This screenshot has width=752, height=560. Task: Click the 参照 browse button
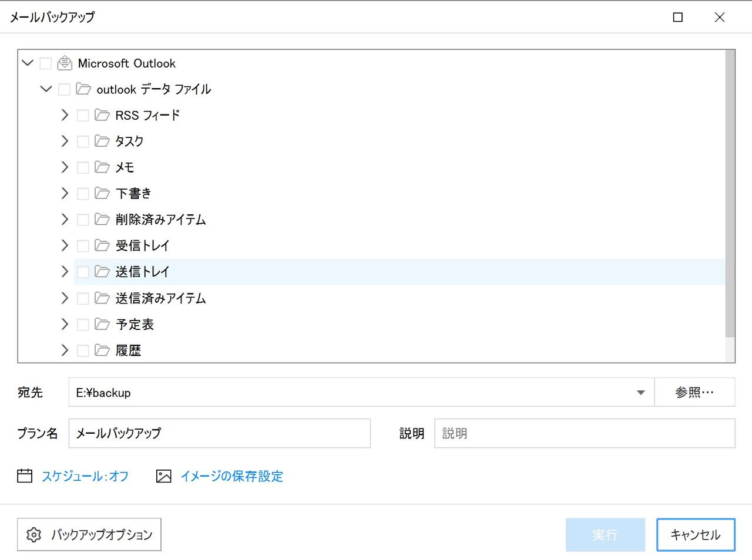tap(694, 392)
